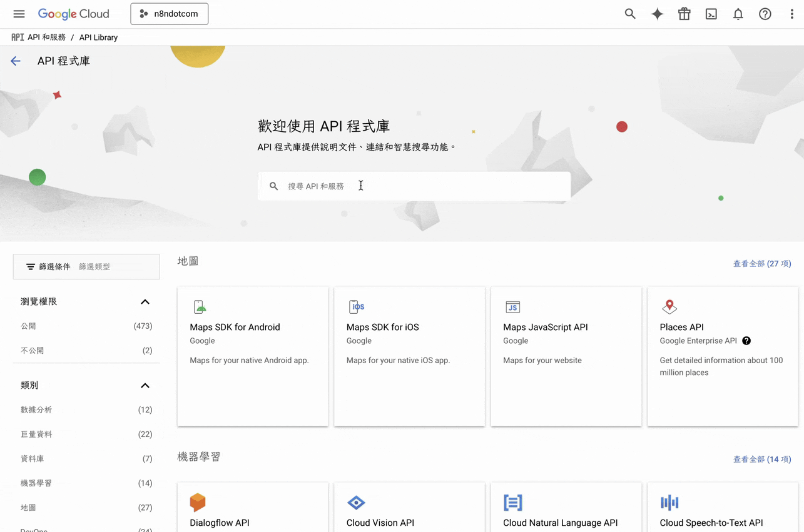Open the notifications bell
Image resolution: width=804 pixels, height=532 pixels.
click(738, 14)
